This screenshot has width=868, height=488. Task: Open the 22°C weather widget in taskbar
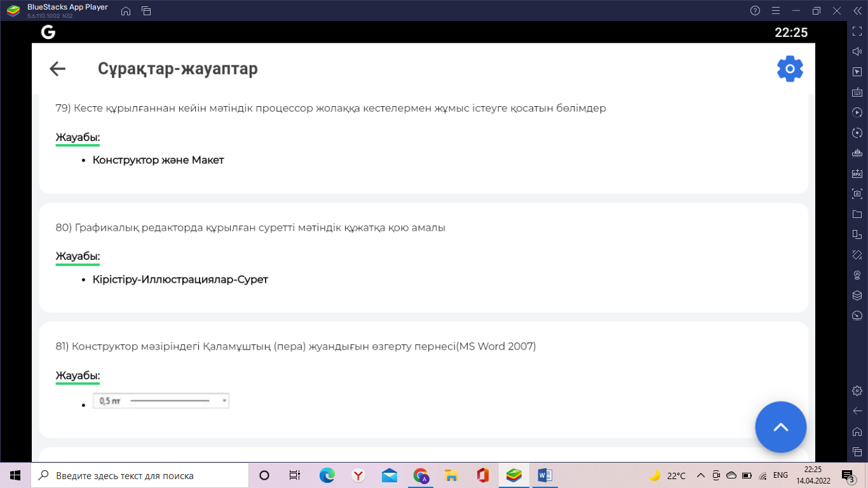668,475
